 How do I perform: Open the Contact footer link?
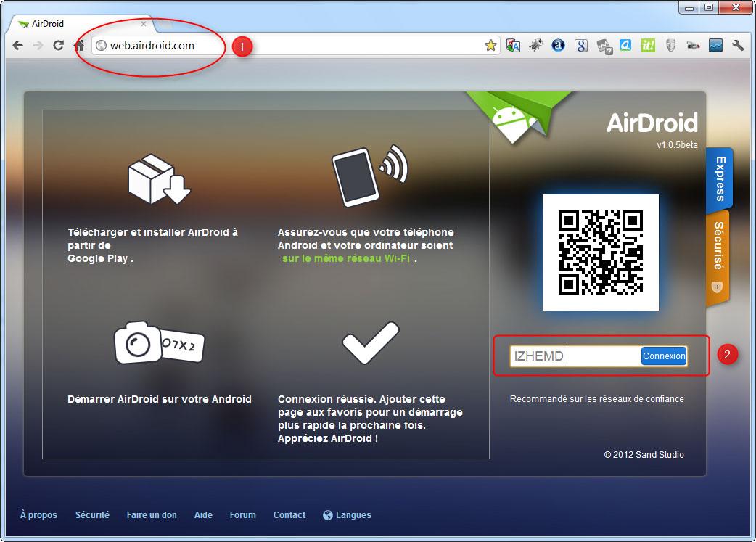[x=289, y=515]
